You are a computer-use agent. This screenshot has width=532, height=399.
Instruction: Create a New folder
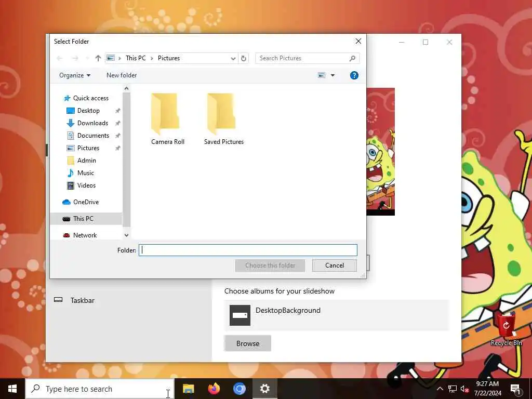122,75
